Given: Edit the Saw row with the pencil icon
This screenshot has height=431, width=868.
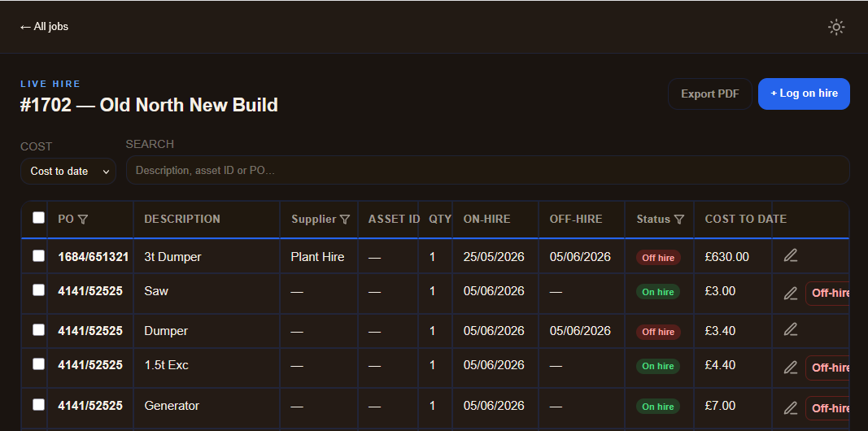Looking at the screenshot, I should tap(791, 294).
